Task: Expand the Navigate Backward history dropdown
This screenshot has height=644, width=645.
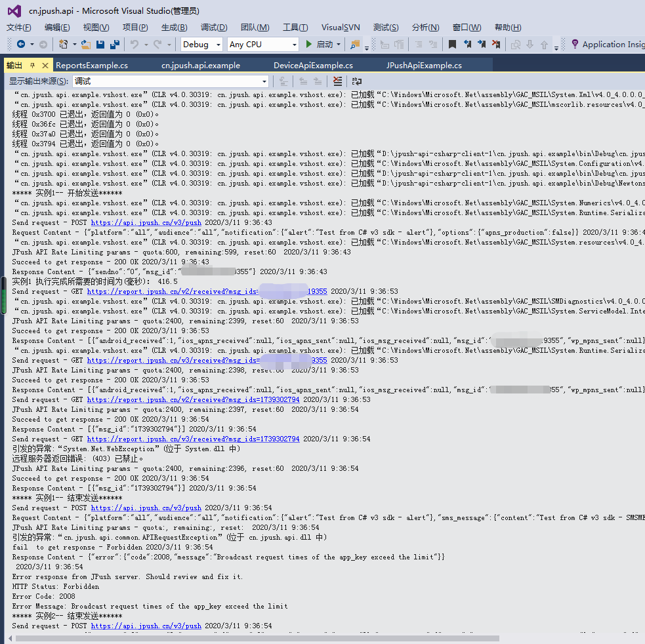Action: pos(32,44)
